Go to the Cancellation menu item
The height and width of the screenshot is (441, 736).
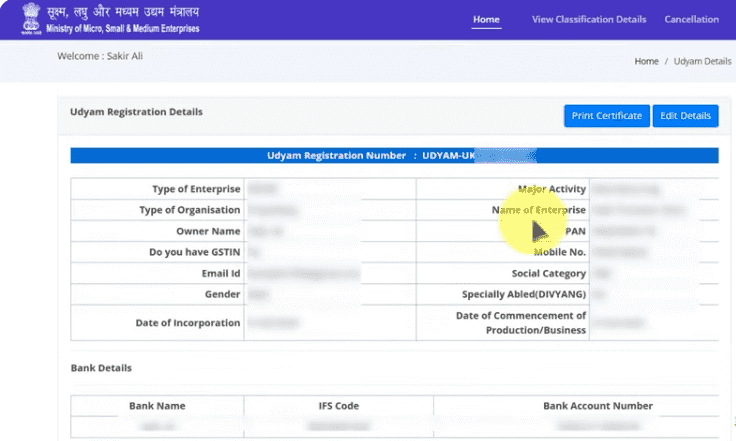point(691,19)
